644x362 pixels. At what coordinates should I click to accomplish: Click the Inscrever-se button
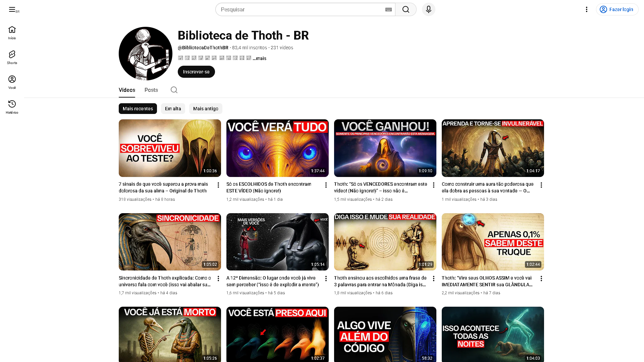point(196,72)
